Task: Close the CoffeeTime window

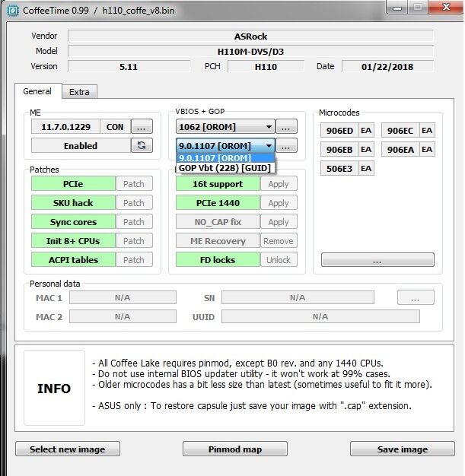Action: pos(446,8)
